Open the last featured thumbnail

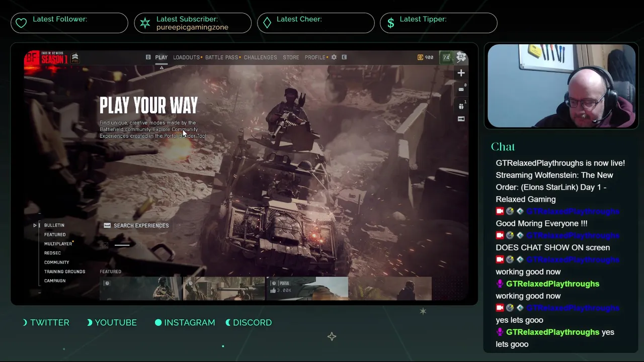(x=390, y=288)
